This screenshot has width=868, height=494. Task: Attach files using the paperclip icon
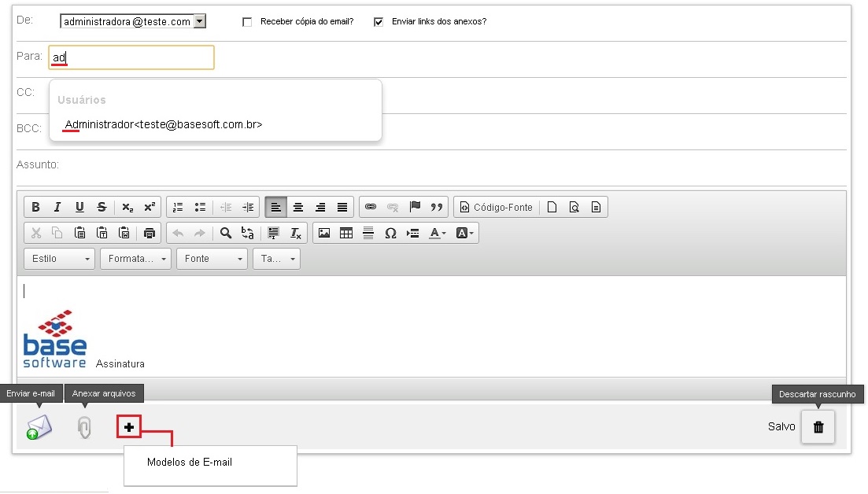tap(84, 428)
